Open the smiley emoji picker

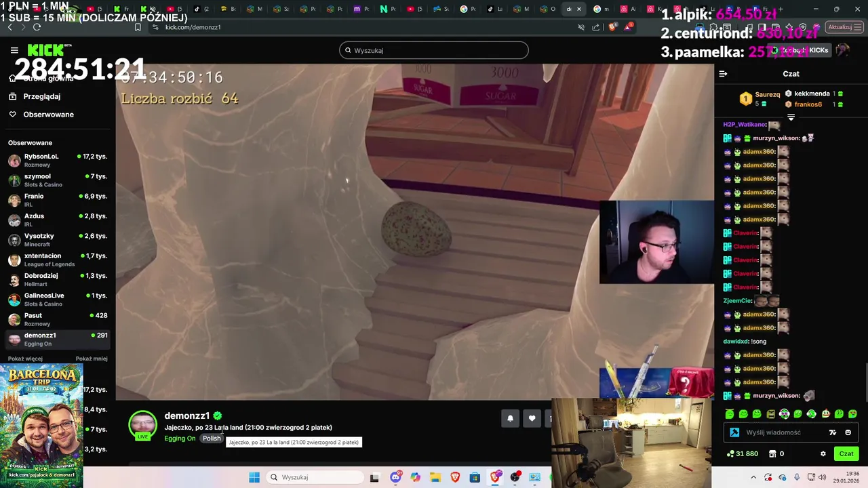[x=848, y=432]
